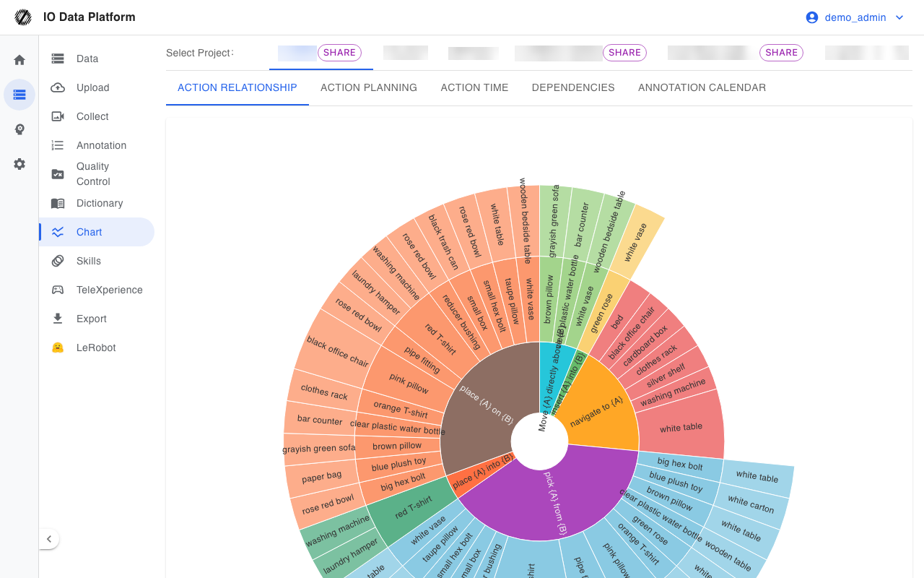The image size is (924, 578).
Task: Click the 'blue plush toy' orange segment
Action: [x=399, y=462]
